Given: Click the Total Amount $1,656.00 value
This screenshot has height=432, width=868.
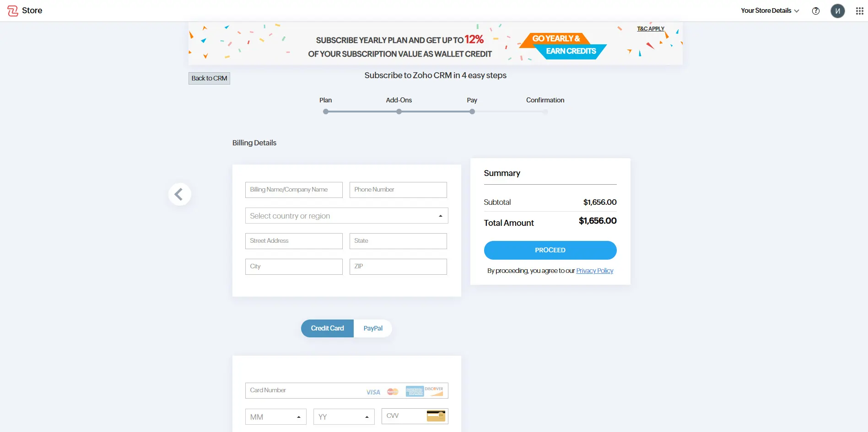Looking at the screenshot, I should pyautogui.click(x=598, y=221).
